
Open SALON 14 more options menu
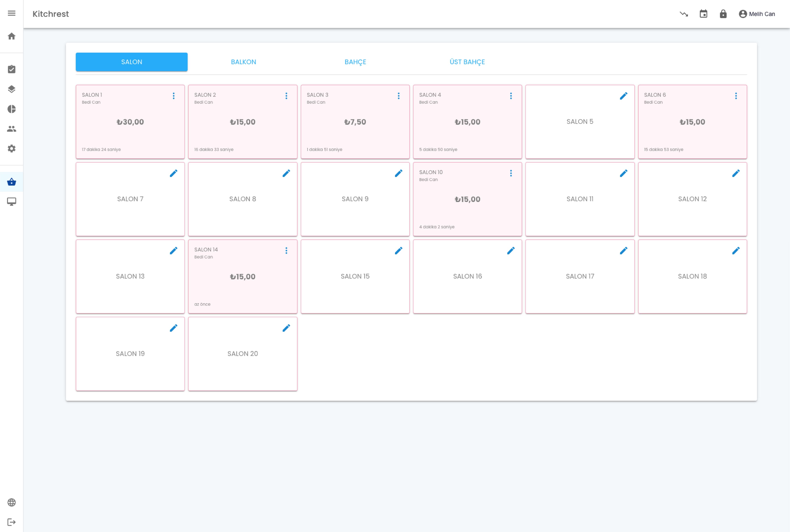pyautogui.click(x=286, y=251)
